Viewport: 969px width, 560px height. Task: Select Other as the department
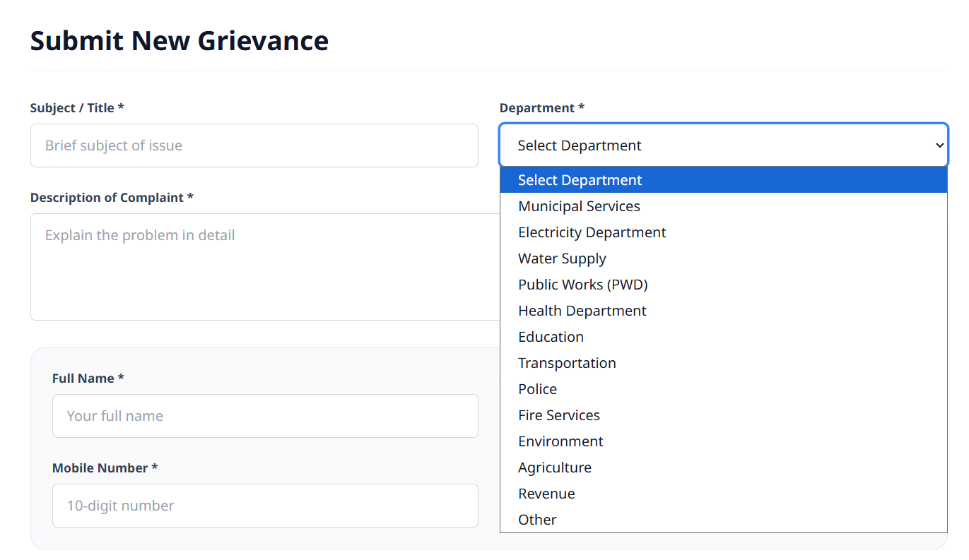(x=537, y=519)
